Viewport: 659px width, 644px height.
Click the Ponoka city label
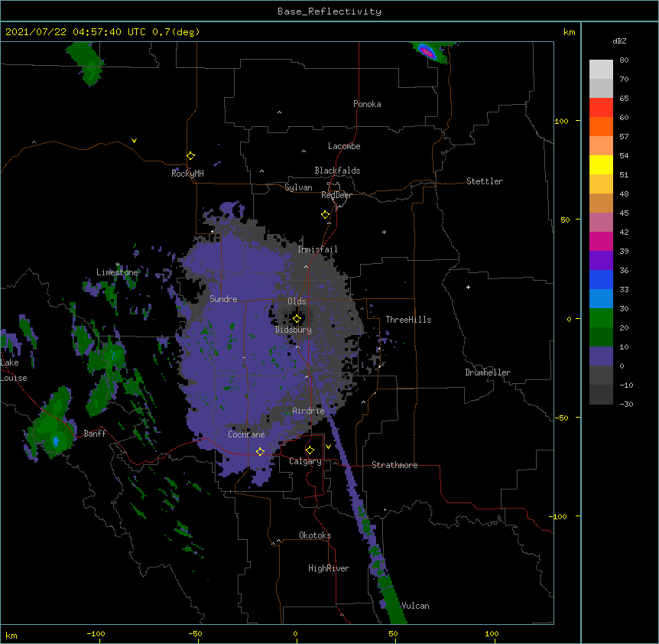(367, 104)
